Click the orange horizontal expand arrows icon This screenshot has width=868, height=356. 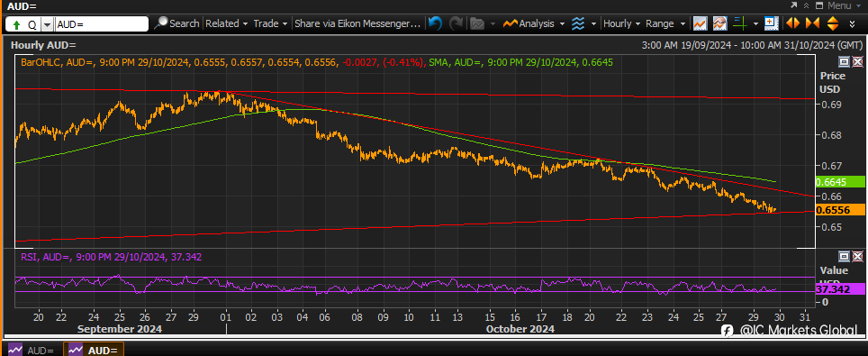792,23
